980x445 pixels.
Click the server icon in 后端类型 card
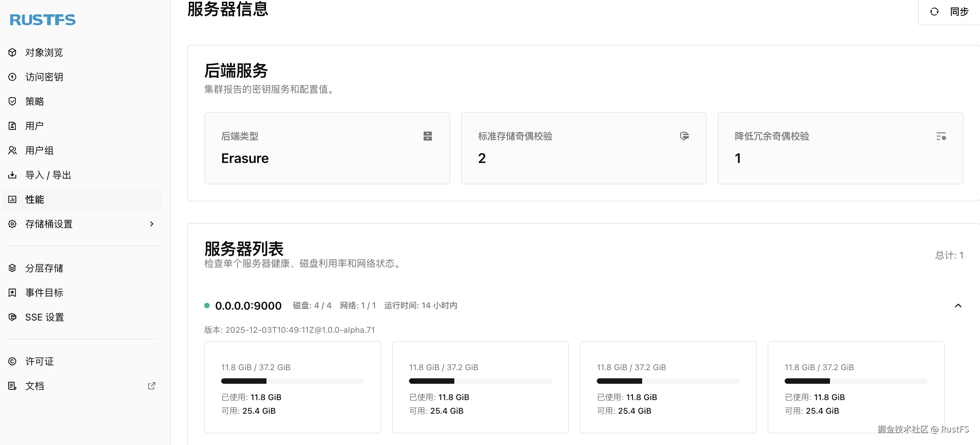pyautogui.click(x=427, y=136)
